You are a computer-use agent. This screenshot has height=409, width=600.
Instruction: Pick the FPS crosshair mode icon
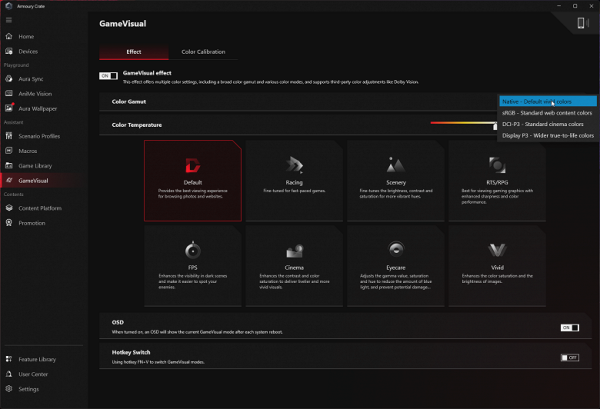[x=193, y=250]
